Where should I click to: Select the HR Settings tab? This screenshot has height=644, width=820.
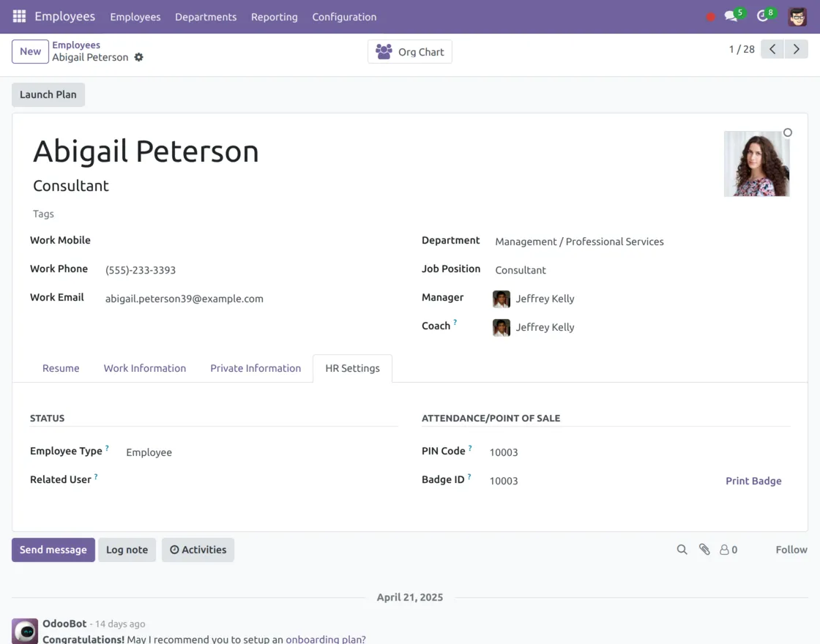352,368
